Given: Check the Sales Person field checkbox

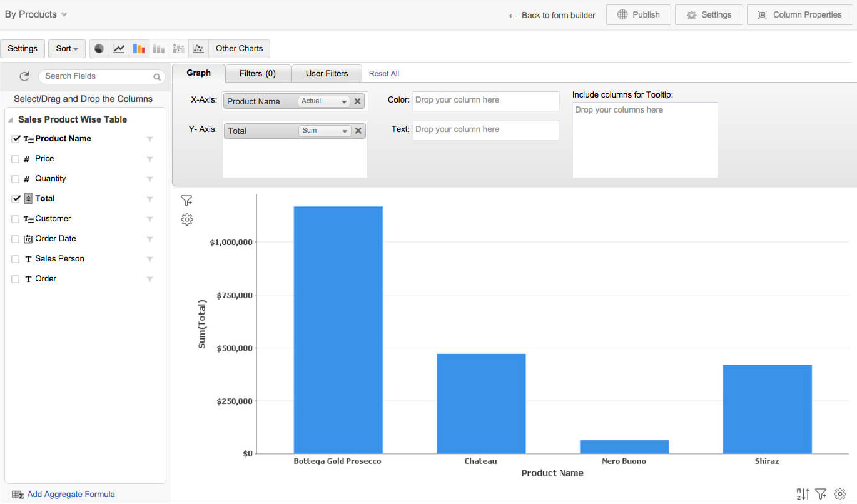Looking at the screenshot, I should pyautogui.click(x=16, y=259).
